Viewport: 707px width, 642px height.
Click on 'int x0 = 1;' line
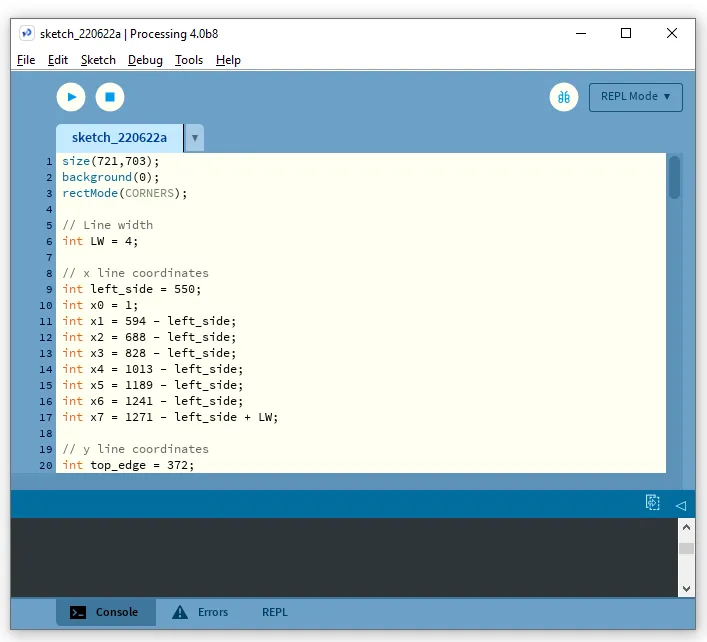click(x=100, y=305)
